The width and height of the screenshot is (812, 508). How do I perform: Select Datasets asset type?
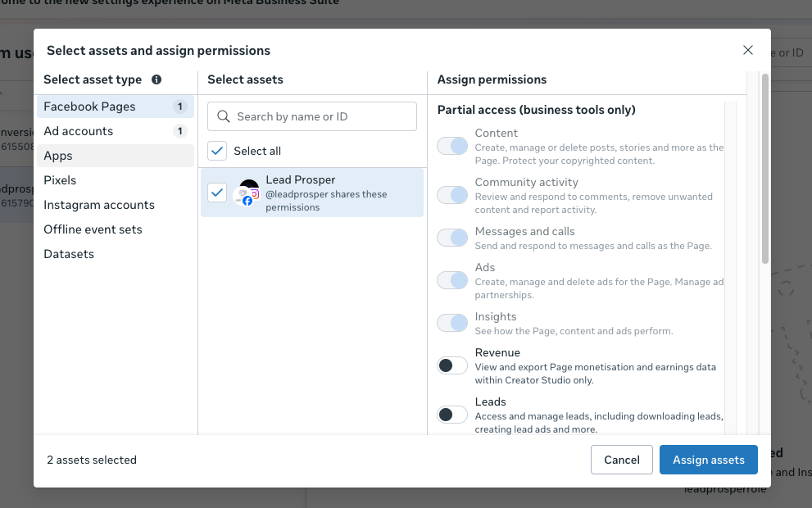pyautogui.click(x=116, y=254)
